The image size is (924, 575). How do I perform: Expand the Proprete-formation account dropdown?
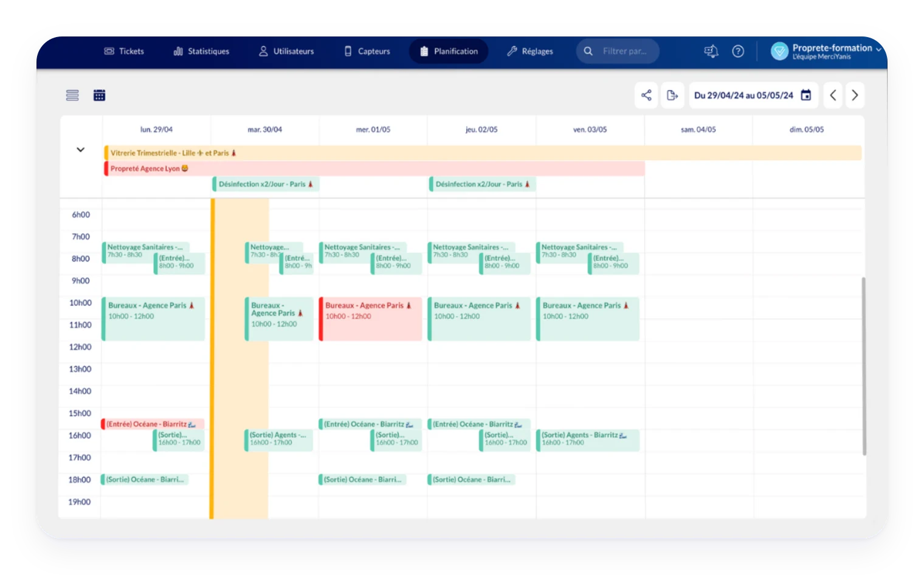tap(878, 49)
